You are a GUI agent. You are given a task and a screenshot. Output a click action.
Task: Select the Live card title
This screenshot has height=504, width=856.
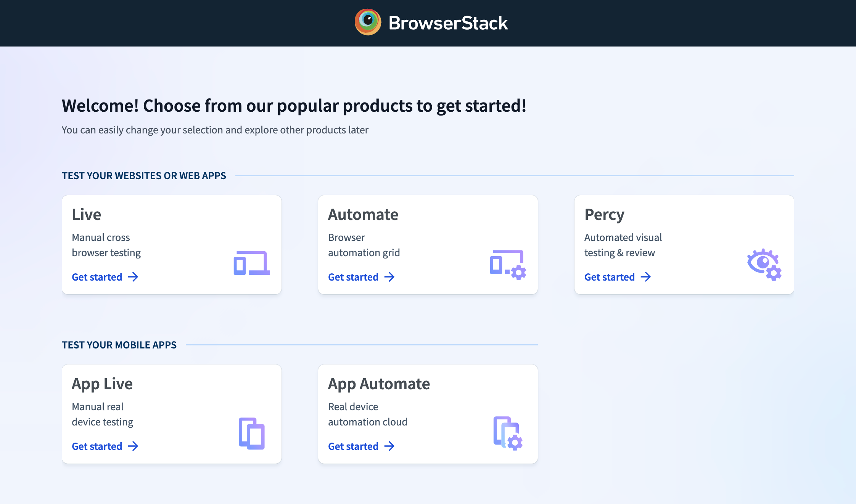pos(87,215)
